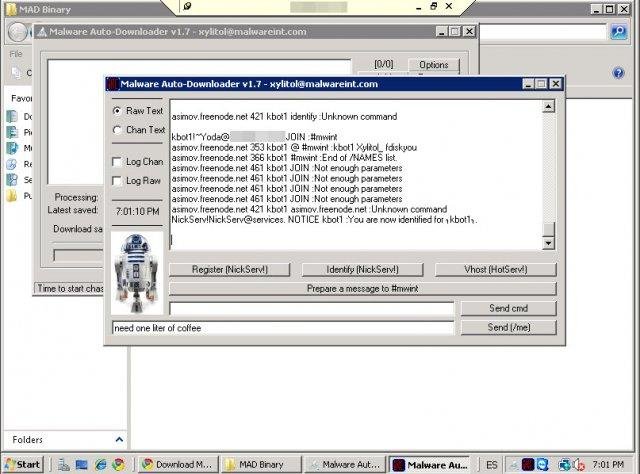Image resolution: width=640 pixels, height=474 pixels.
Task: Click the MAD Binary folder title icon
Action: click(12, 9)
